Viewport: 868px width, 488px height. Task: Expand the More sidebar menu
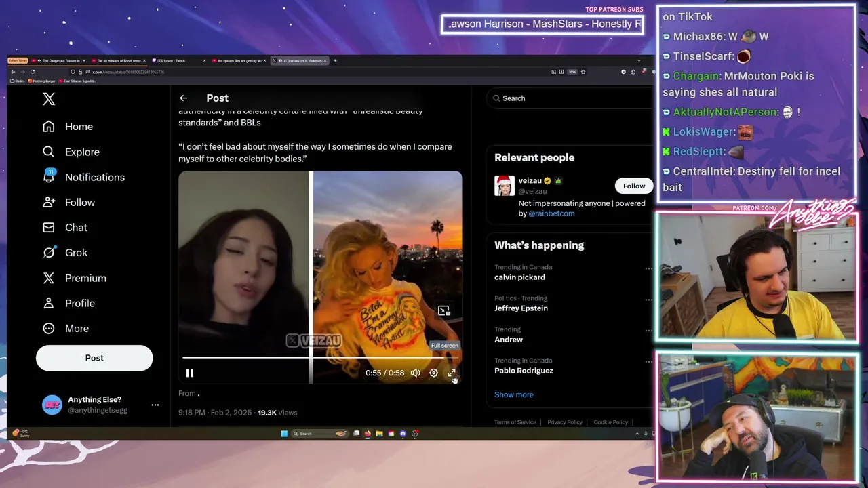66,328
